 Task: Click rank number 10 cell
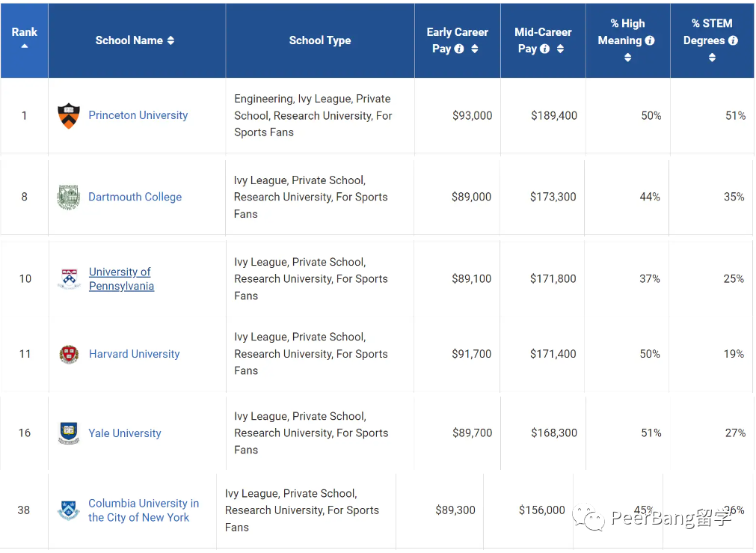25,279
